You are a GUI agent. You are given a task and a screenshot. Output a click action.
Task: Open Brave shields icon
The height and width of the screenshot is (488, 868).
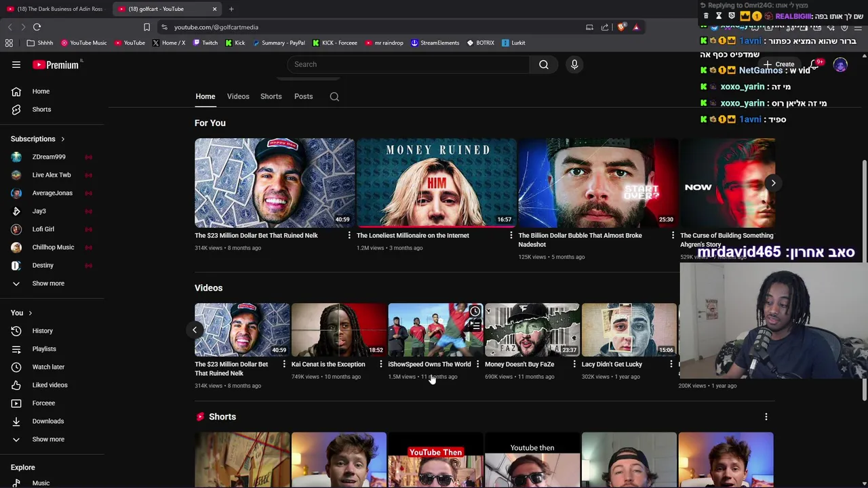pyautogui.click(x=621, y=27)
